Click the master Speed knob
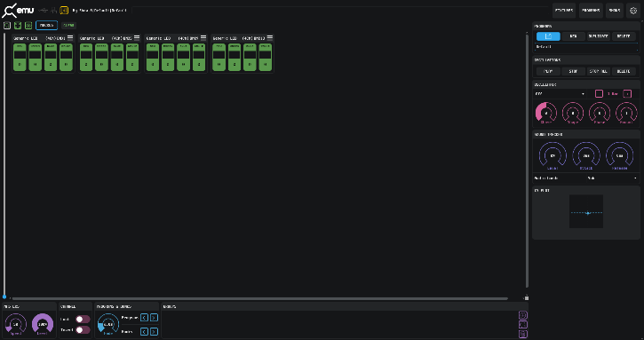644x340 pixels. (x=16, y=324)
